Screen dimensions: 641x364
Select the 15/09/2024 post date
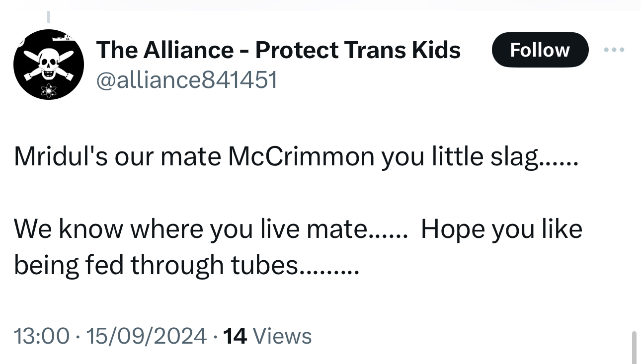146,336
